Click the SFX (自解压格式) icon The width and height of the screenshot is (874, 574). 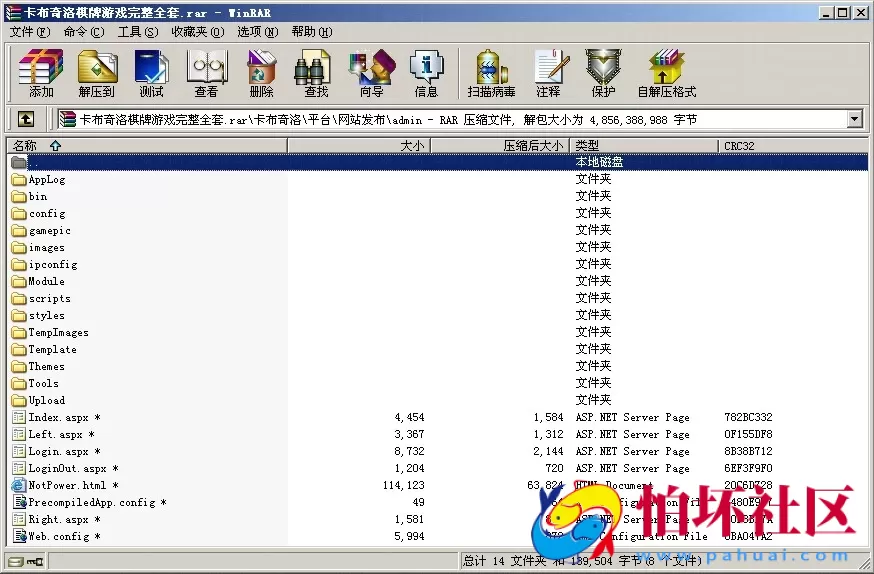667,73
